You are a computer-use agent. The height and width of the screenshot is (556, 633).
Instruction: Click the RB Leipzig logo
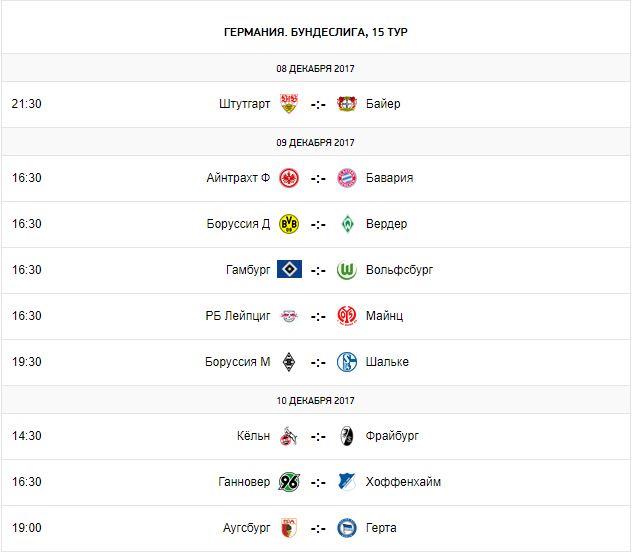289,316
